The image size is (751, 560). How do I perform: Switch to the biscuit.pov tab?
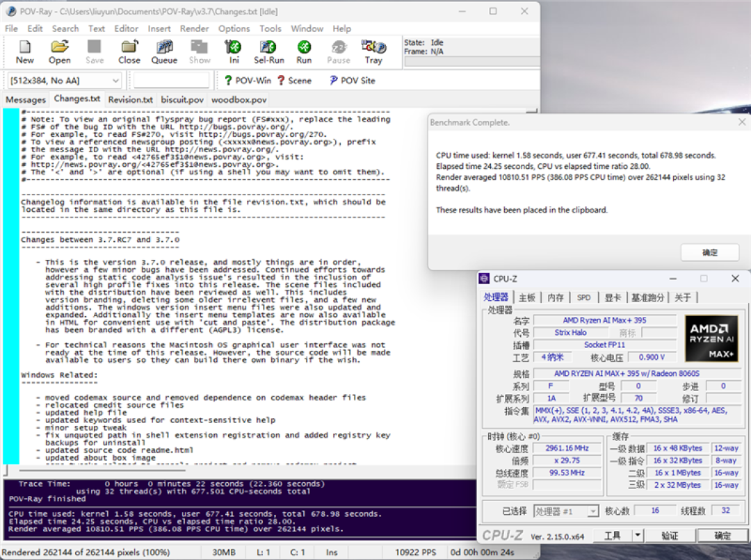point(182,99)
